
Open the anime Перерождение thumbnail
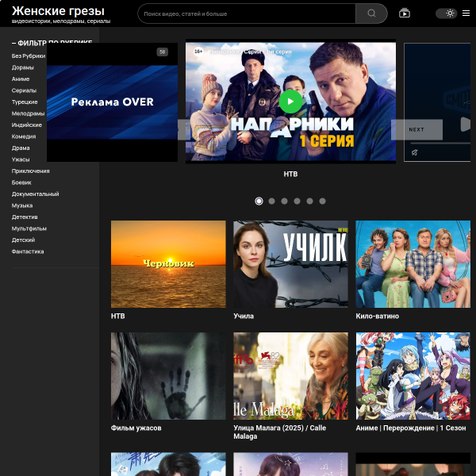click(413, 376)
